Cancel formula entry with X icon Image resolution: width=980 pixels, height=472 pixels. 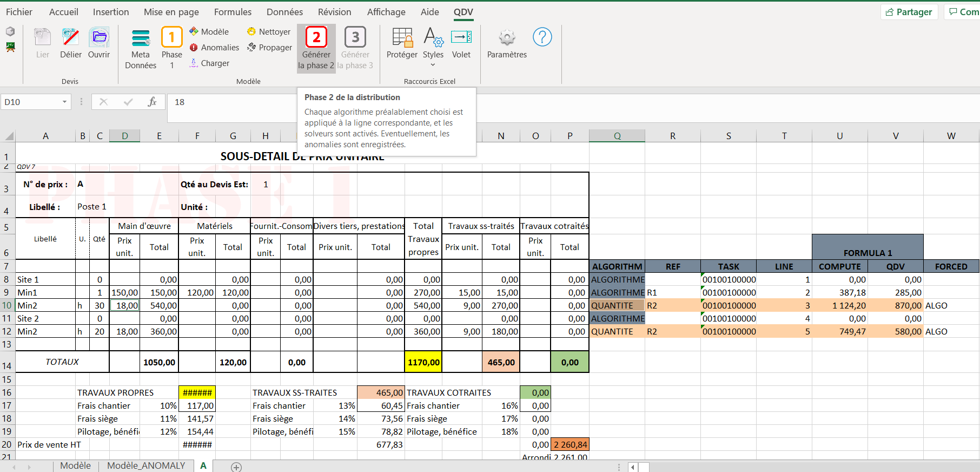[104, 102]
